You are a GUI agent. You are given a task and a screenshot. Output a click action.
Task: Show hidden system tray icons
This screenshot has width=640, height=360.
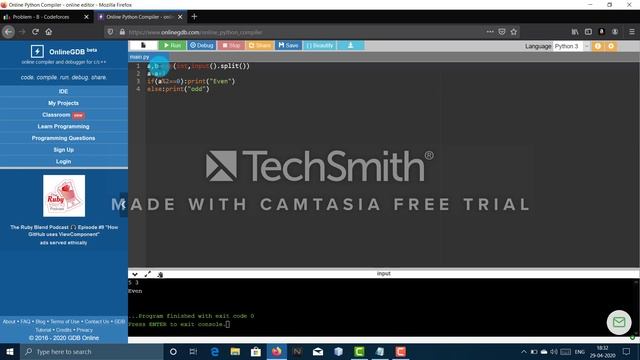pos(524,351)
